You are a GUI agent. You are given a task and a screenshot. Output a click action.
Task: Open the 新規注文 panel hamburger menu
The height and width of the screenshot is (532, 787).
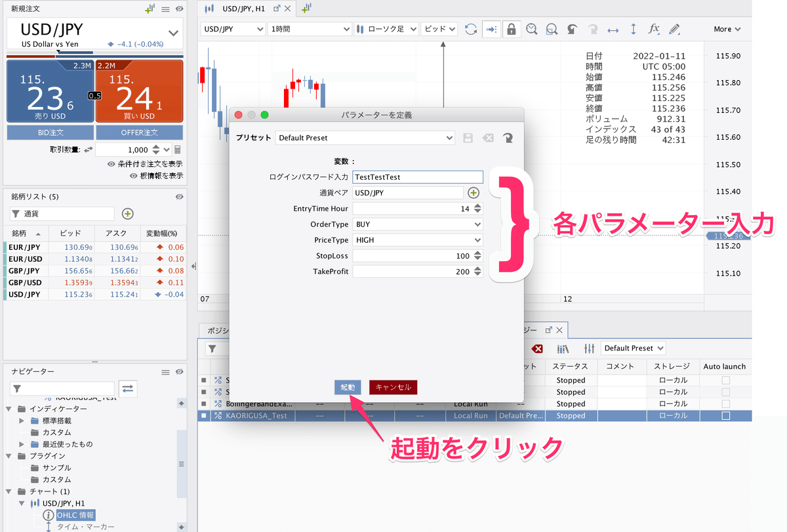(x=166, y=9)
